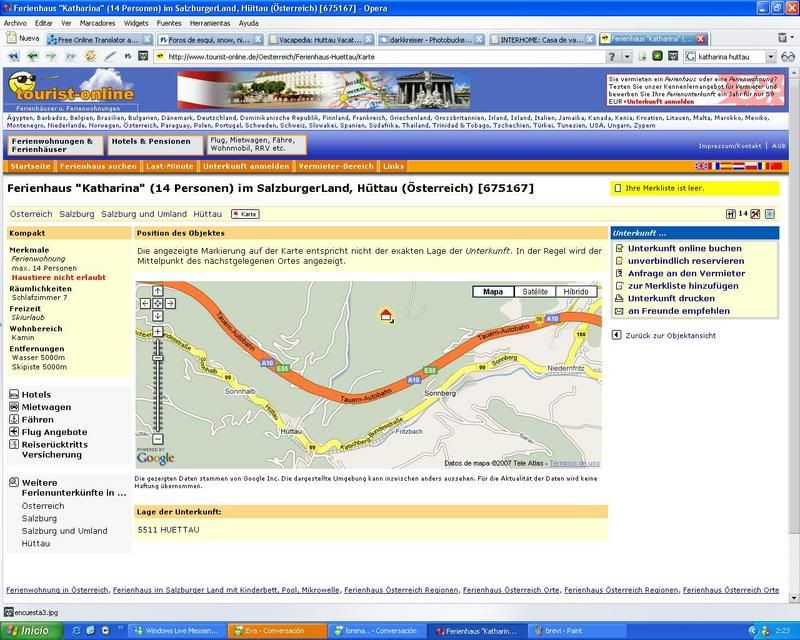Click Zurück zur Objektansicht link
Image resolution: width=800 pixels, height=640 pixels.
click(670, 335)
